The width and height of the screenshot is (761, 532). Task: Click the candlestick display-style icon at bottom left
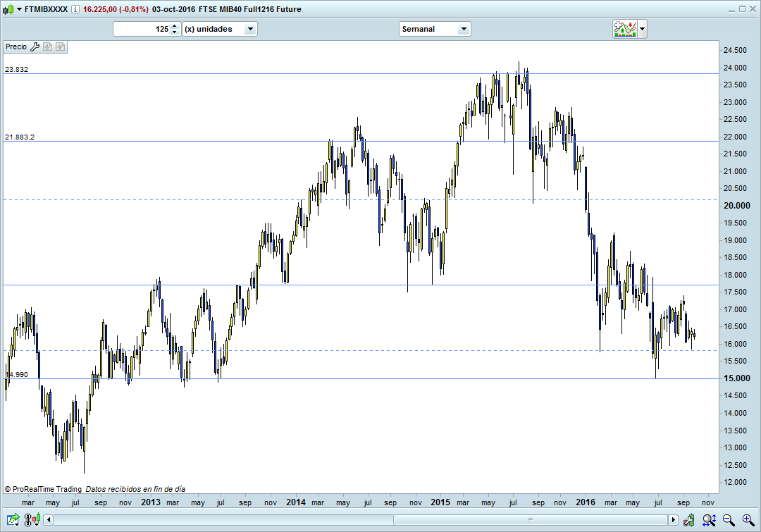(x=36, y=517)
